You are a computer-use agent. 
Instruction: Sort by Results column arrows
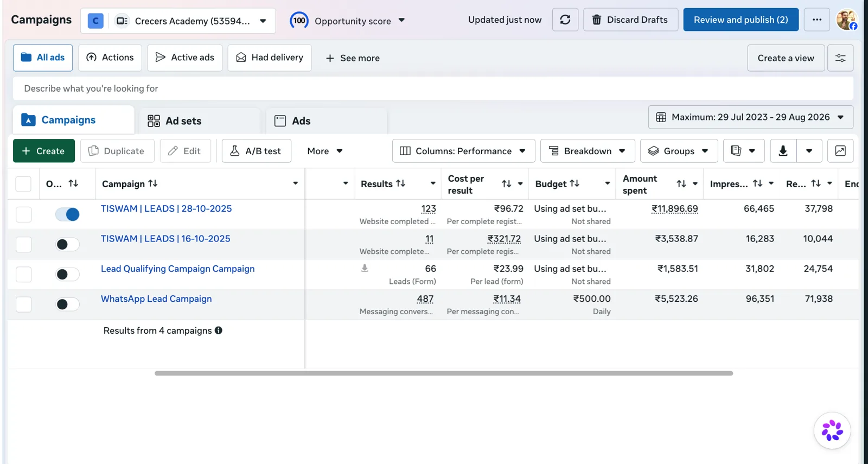[x=401, y=183]
